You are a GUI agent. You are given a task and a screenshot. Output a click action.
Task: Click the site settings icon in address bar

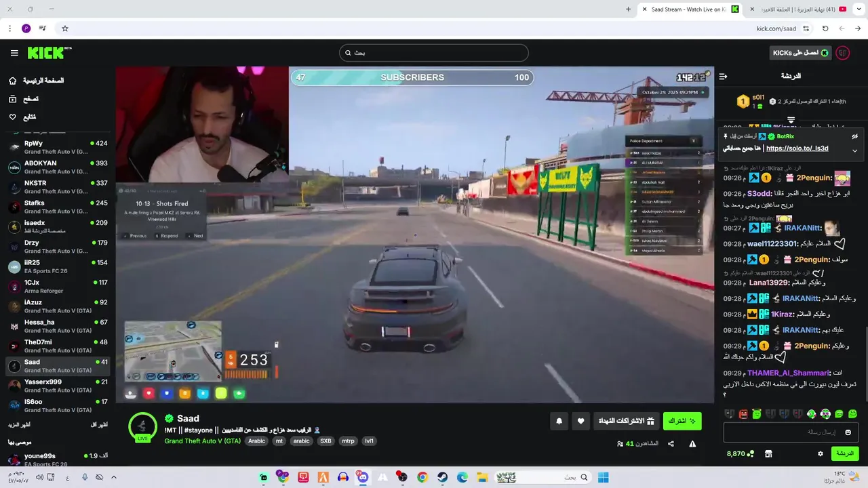806,28
